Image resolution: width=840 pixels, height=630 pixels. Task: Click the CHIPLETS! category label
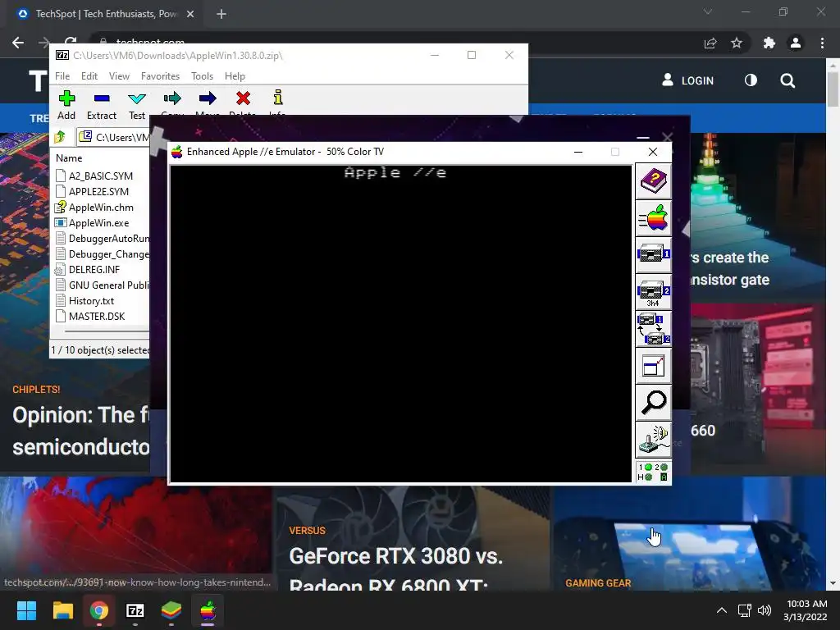point(36,390)
